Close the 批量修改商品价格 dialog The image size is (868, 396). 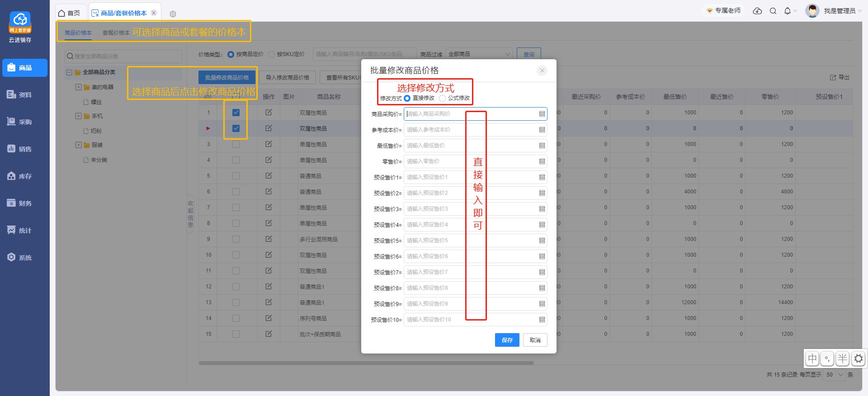(542, 71)
